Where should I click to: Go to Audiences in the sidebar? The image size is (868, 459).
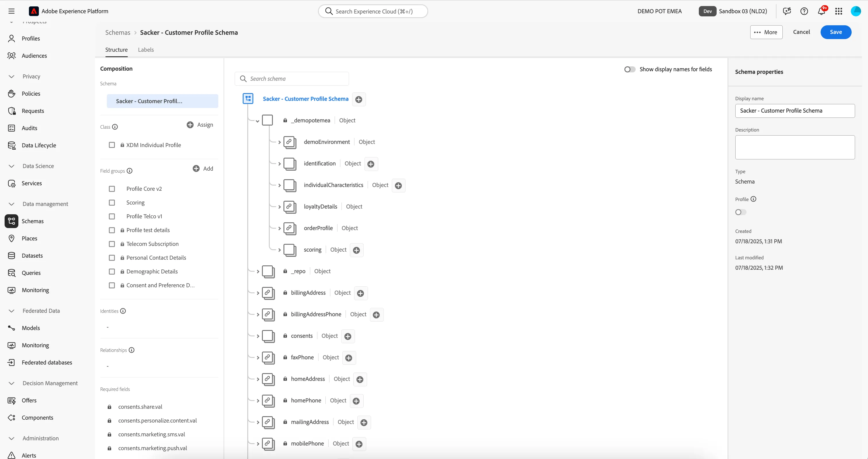(x=34, y=56)
